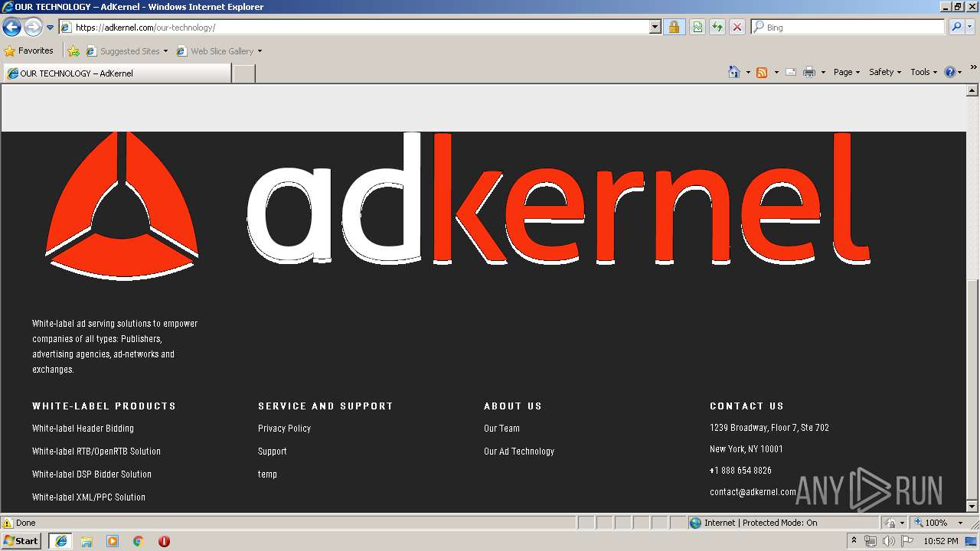Go forward with the Forward arrow button
This screenshot has width=980, height=551.
(x=33, y=28)
